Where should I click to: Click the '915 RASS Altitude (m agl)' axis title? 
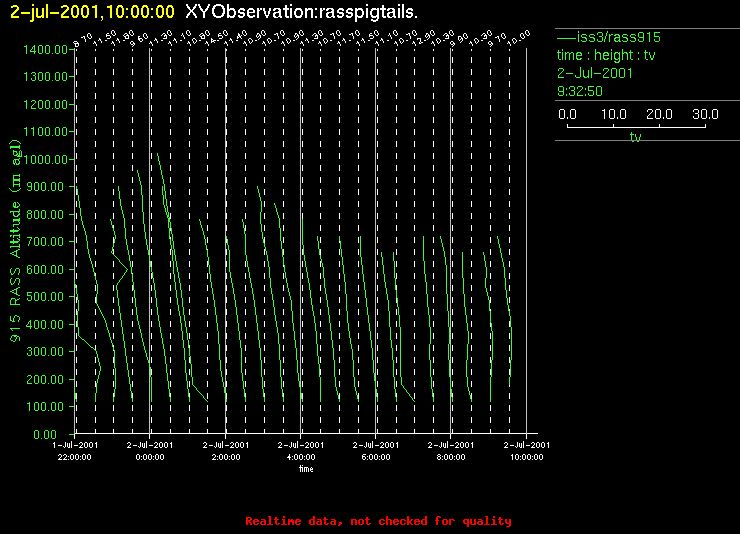[x=16, y=241]
